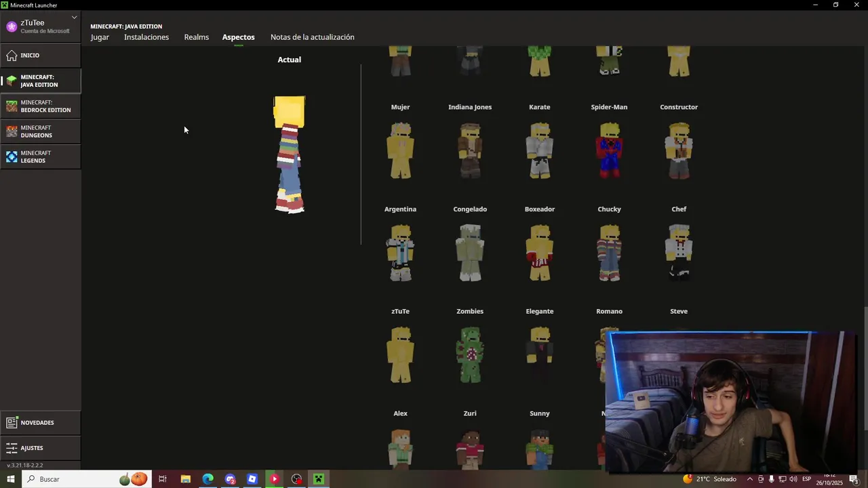Image resolution: width=868 pixels, height=488 pixels.
Task: Open the taskbar date and time
Action: [830, 479]
